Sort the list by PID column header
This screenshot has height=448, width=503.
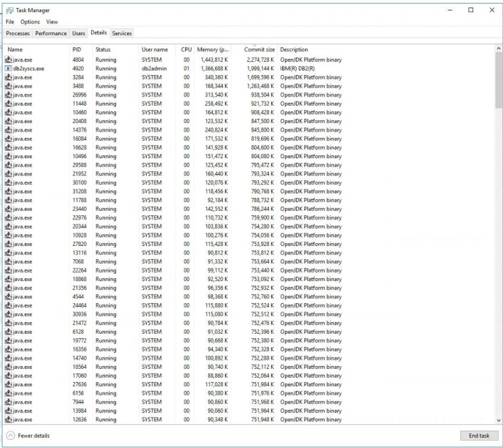77,50
